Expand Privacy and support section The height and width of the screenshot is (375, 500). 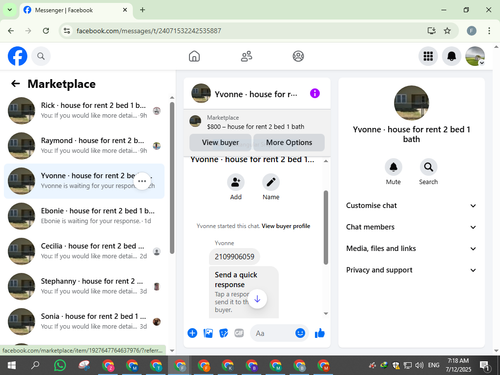[x=411, y=270]
